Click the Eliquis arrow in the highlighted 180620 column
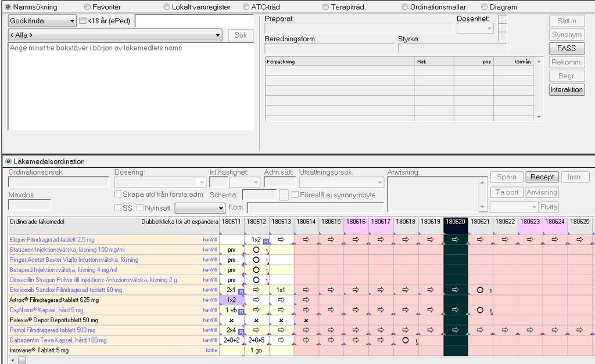This screenshot has width=595, height=364. (x=456, y=240)
